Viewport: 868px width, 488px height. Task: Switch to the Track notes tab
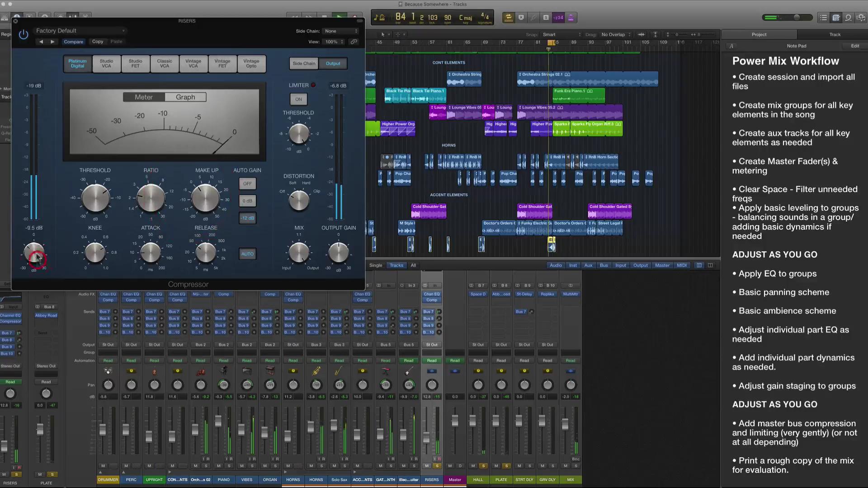(x=835, y=34)
